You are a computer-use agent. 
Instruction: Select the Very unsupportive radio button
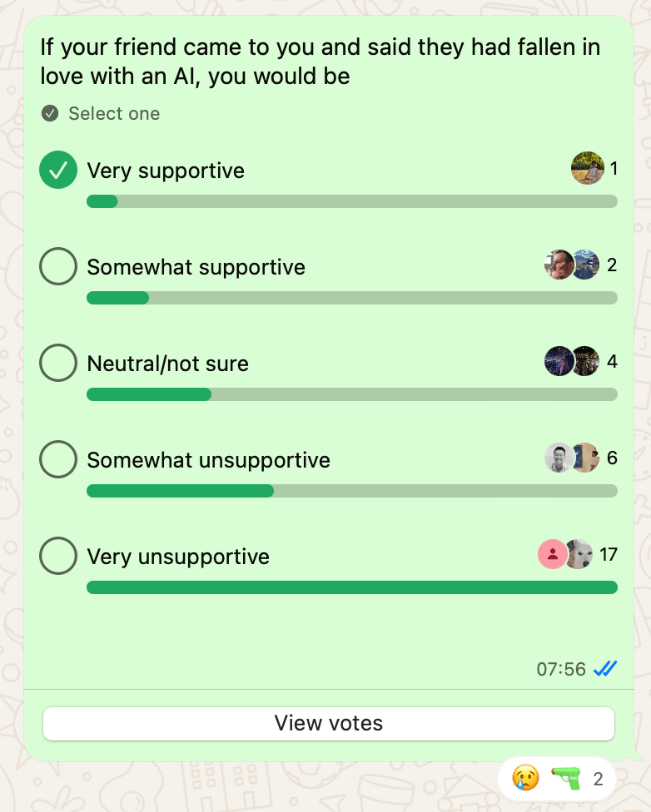tap(58, 557)
